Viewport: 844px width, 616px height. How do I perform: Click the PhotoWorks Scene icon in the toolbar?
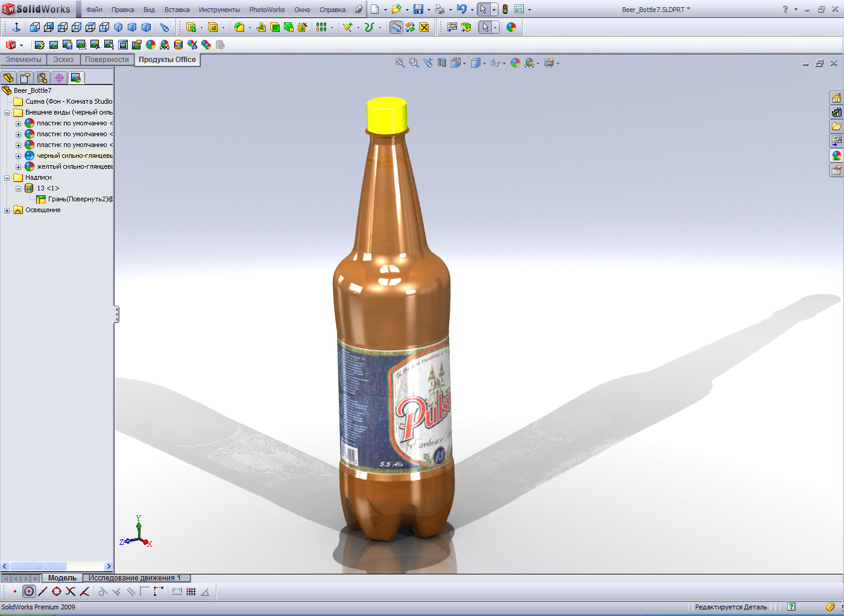click(x=165, y=45)
